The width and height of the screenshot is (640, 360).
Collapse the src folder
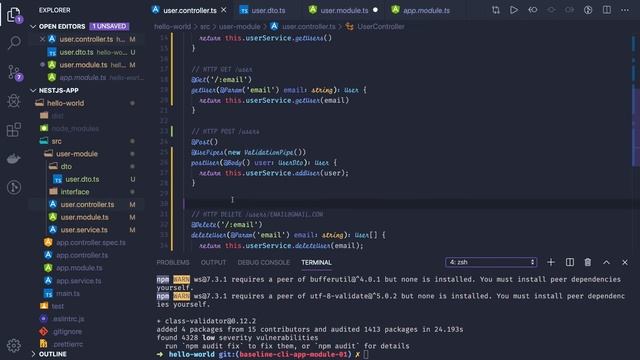pyautogui.click(x=56, y=141)
